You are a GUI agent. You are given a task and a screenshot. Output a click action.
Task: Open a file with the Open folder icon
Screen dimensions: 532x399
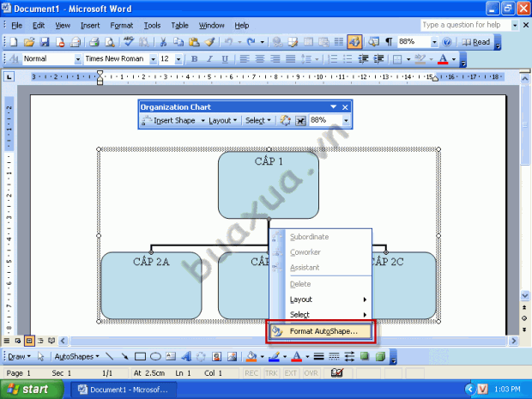29,42
